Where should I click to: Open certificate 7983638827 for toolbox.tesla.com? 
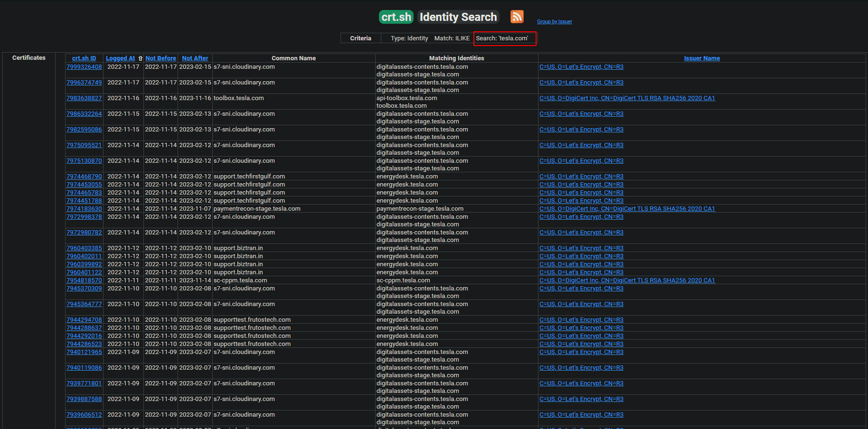pos(84,98)
